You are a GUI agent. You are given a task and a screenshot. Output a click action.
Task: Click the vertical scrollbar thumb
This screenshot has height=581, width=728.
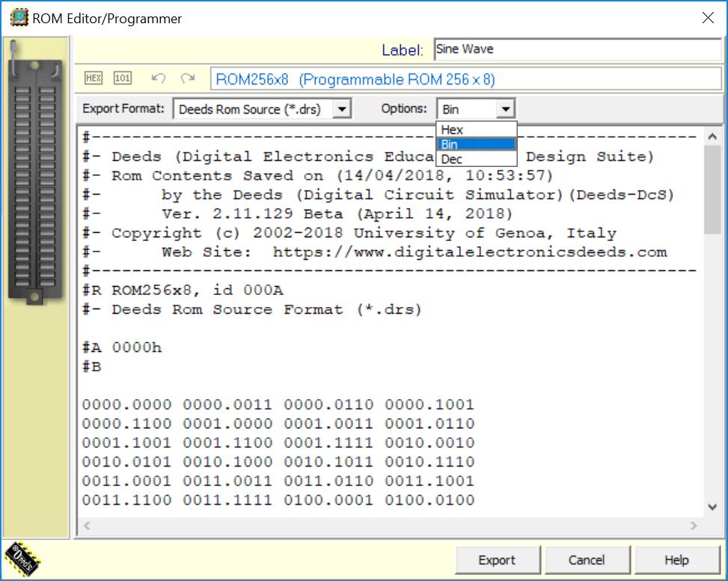(712, 190)
